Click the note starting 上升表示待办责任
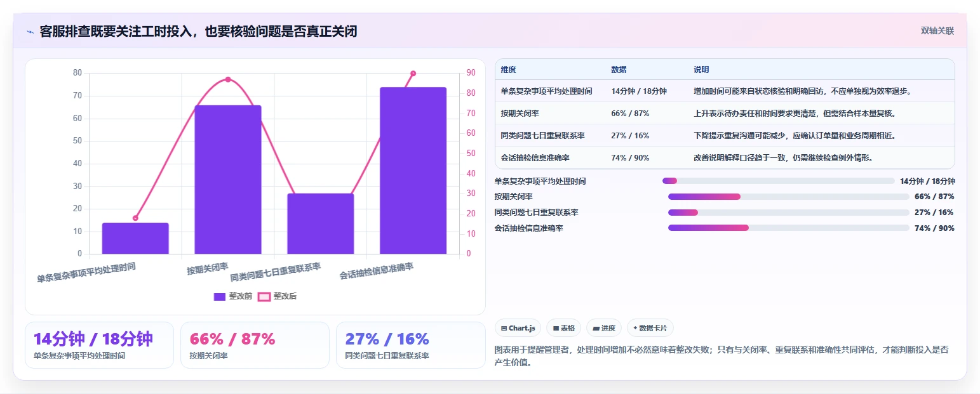Image resolution: width=980 pixels, height=394 pixels. pyautogui.click(x=795, y=114)
